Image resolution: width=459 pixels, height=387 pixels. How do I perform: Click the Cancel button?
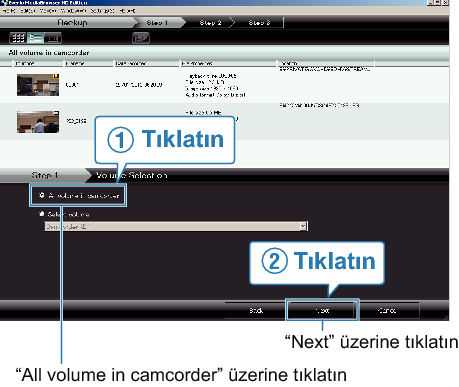387,310
